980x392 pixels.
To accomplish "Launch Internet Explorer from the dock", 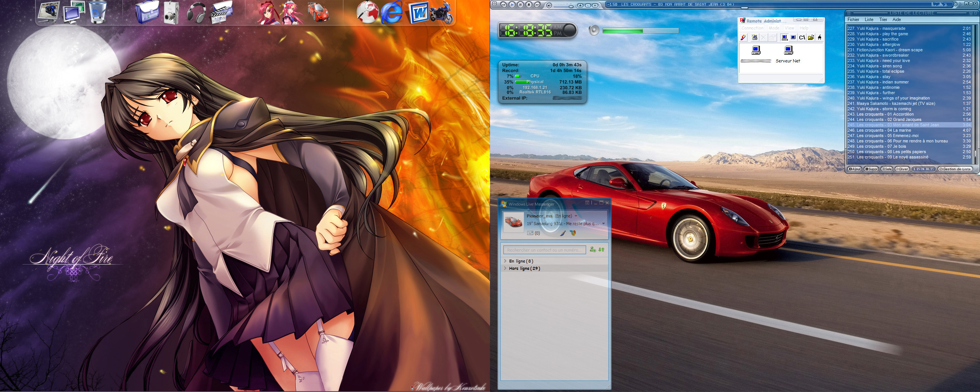I will [391, 13].
